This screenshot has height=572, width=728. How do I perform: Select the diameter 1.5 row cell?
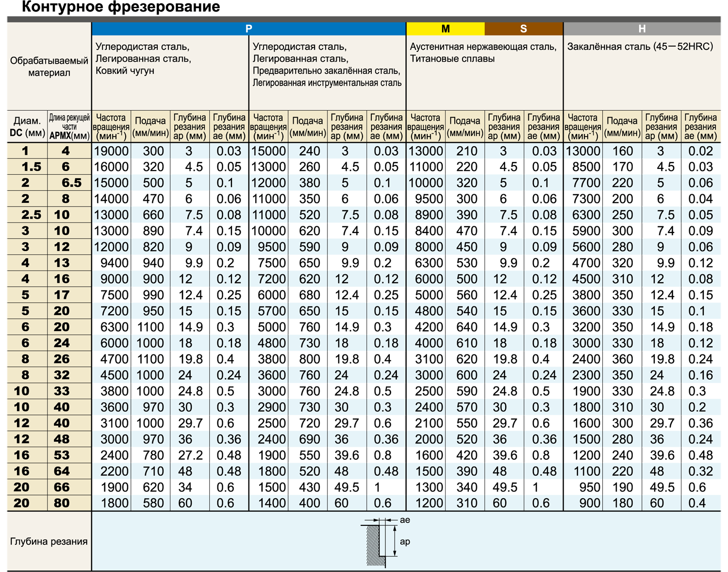coord(27,167)
